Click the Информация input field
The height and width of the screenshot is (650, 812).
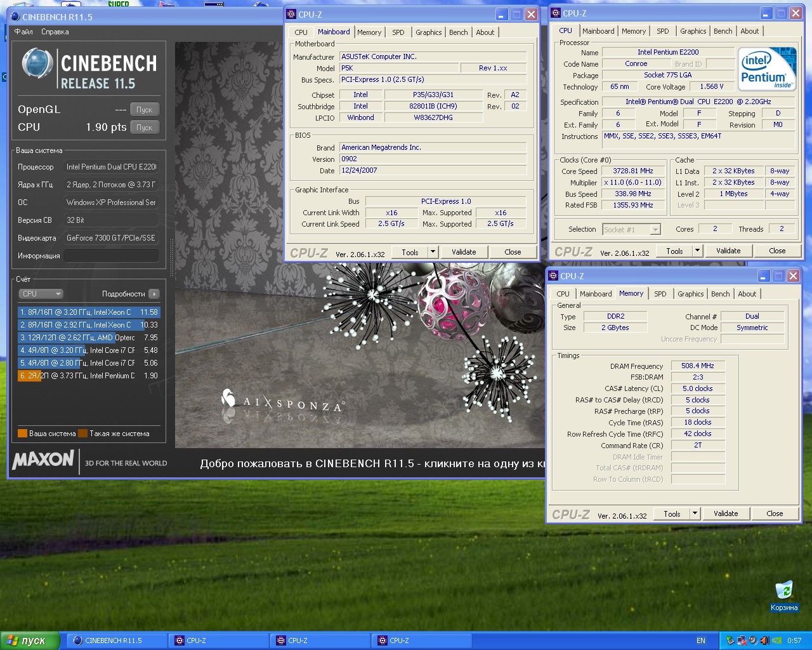[x=111, y=256]
